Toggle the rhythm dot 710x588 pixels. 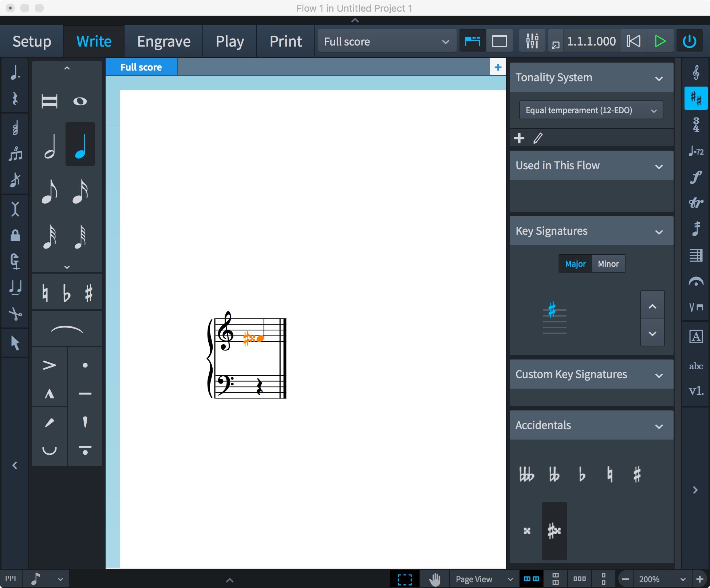tap(15, 72)
